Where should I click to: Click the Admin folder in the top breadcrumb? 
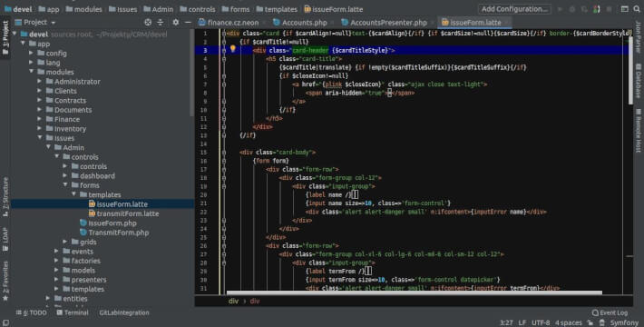[x=158, y=9]
